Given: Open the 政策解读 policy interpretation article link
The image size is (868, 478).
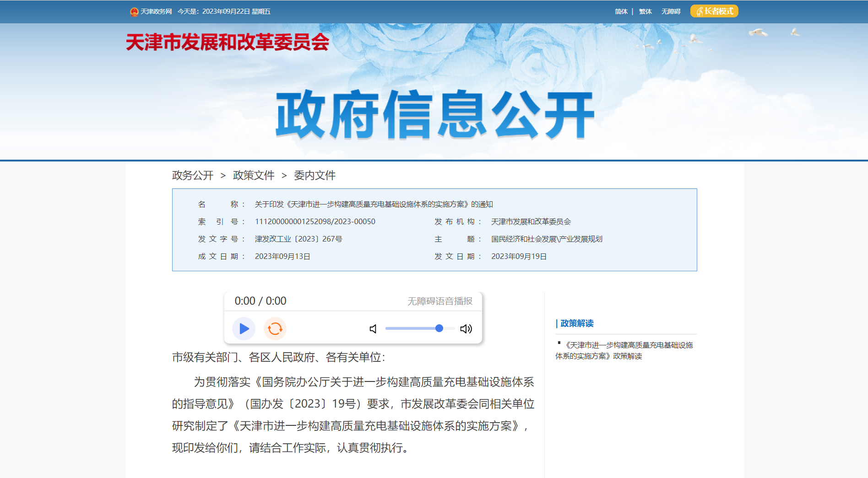Looking at the screenshot, I should (x=625, y=350).
